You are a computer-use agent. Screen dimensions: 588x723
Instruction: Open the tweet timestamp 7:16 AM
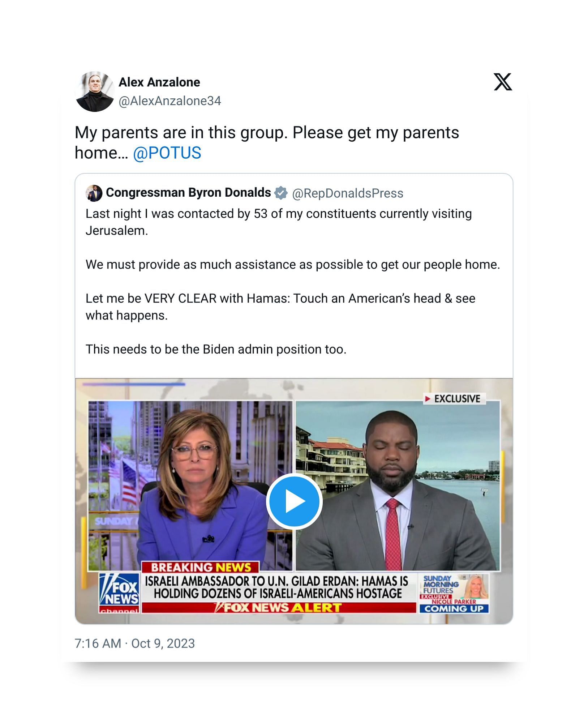pos(98,643)
